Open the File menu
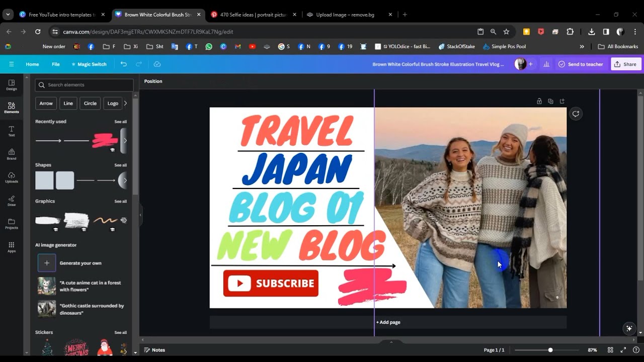Image resolution: width=644 pixels, height=362 pixels. pos(56,64)
